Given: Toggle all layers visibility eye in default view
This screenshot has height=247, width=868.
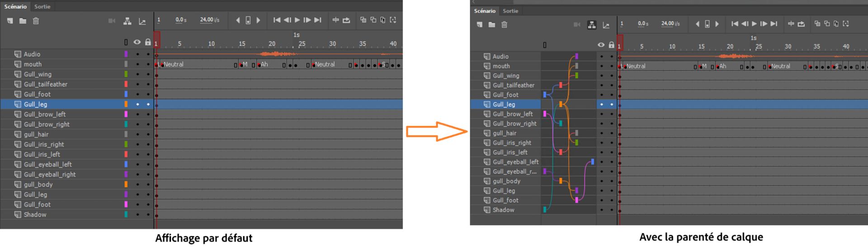Looking at the screenshot, I should 137,42.
